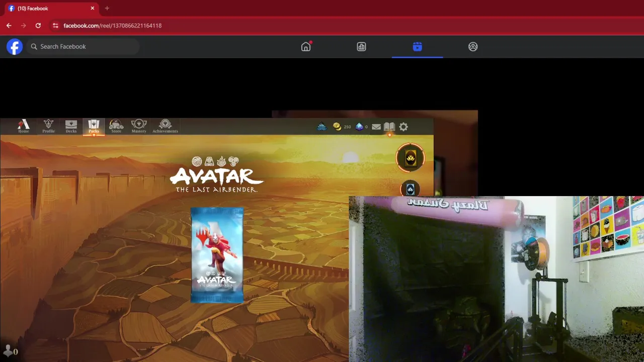The image size is (644, 362).
Task: Click the blue lotus wildcard icon
Action: click(321, 127)
